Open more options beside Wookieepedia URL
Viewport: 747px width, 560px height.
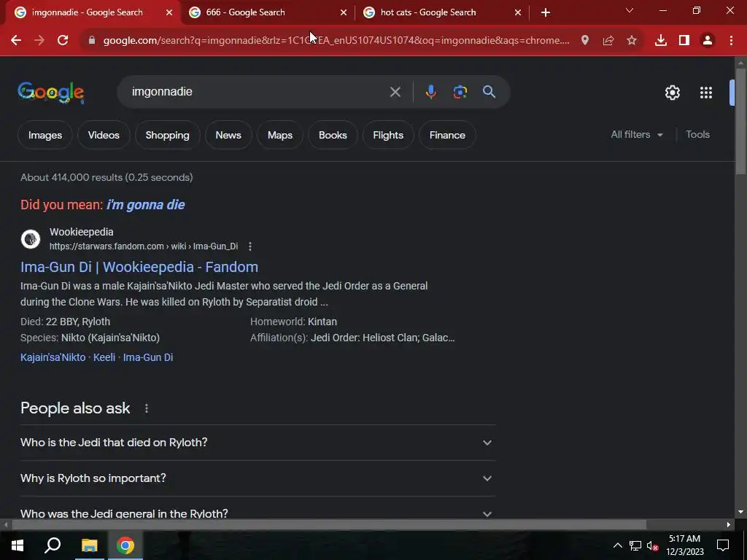coord(250,246)
